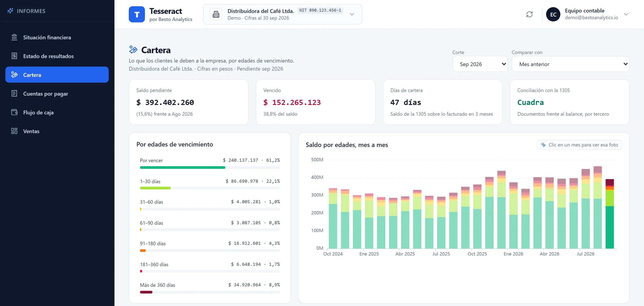Select the active Cartera menu item
The image size is (644, 306).
click(x=57, y=75)
